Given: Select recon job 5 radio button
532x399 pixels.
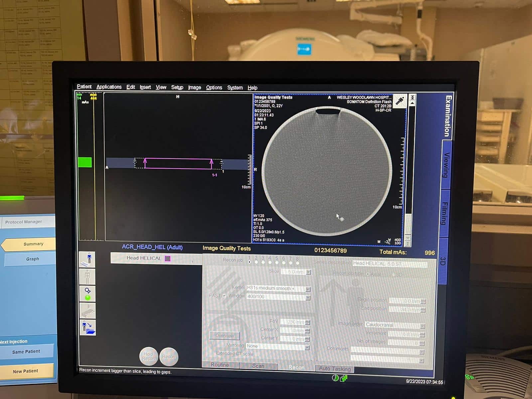Looking at the screenshot, I should pyautogui.click(x=277, y=263).
